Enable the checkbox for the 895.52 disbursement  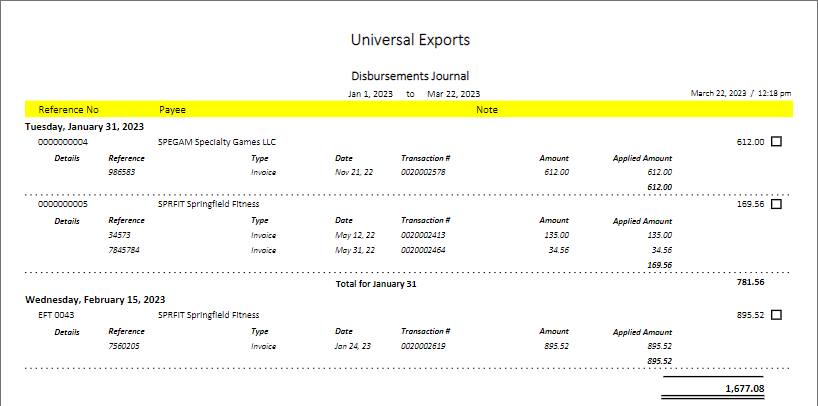(x=777, y=314)
